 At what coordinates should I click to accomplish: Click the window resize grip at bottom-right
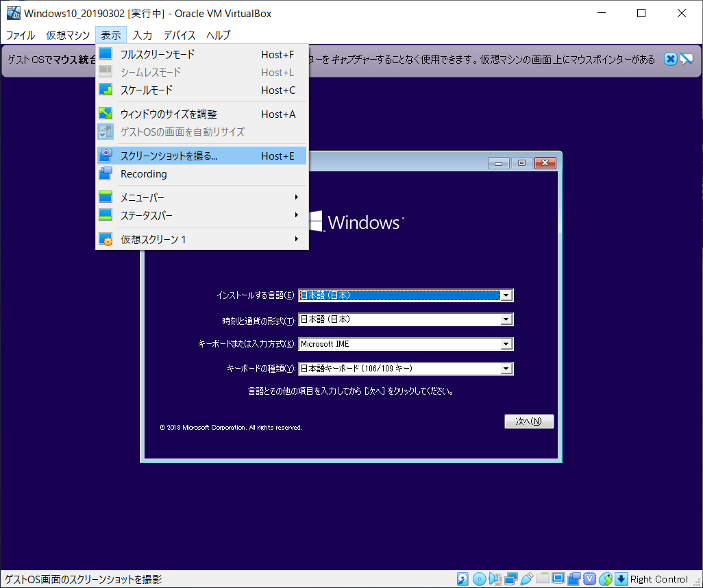(x=697, y=582)
